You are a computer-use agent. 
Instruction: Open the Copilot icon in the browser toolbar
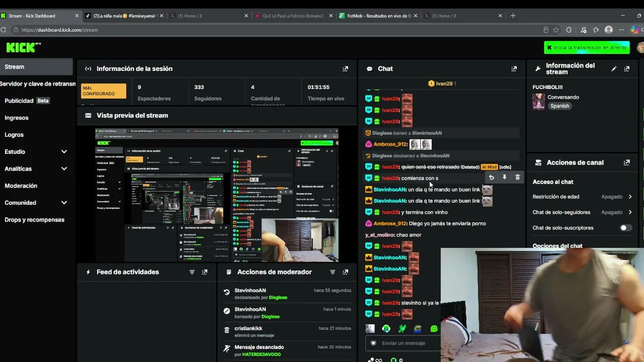635,30
